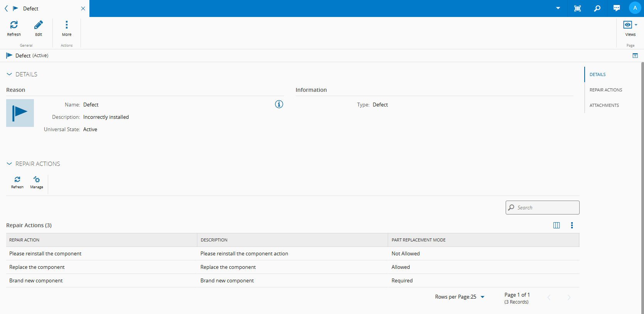Expand the header dropdown arrow

(558, 8)
